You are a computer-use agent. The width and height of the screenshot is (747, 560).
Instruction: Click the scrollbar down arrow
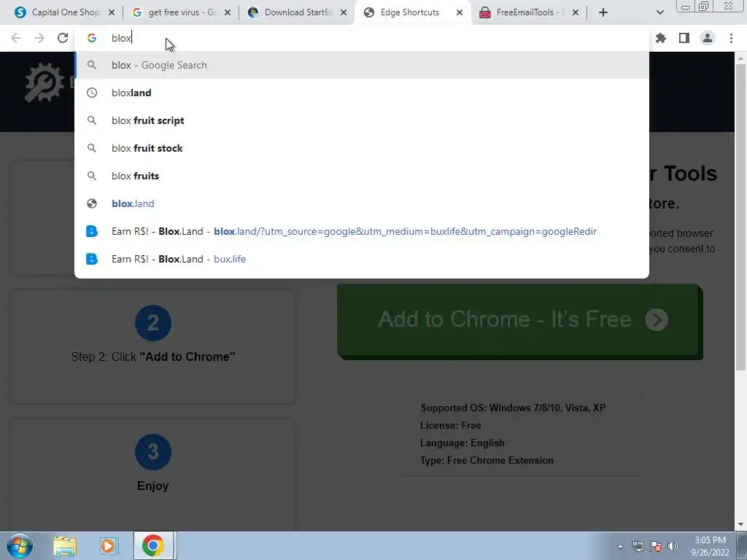(x=740, y=525)
